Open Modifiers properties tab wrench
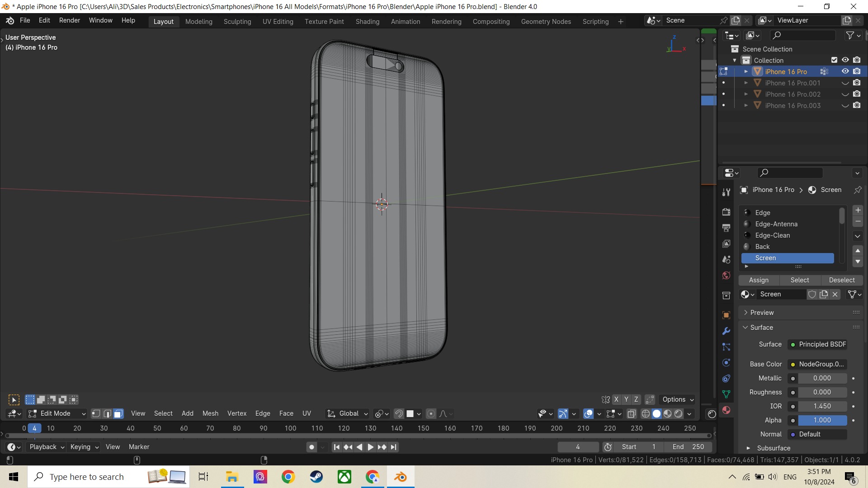The width and height of the screenshot is (868, 488). click(726, 331)
